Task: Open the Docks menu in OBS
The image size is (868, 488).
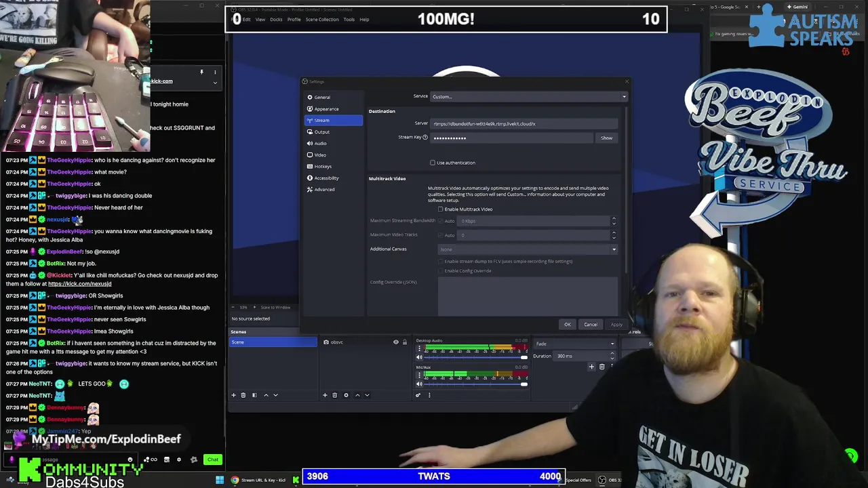Action: point(276,20)
